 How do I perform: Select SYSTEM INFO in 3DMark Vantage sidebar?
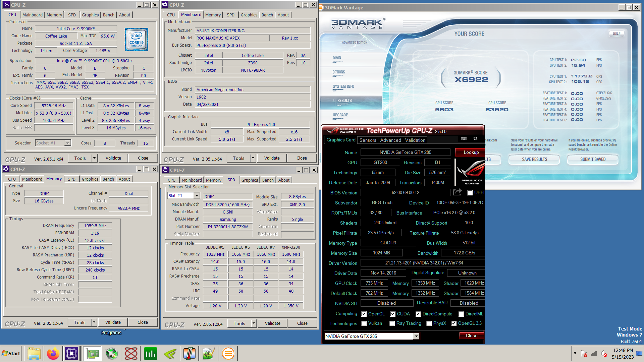[343, 86]
